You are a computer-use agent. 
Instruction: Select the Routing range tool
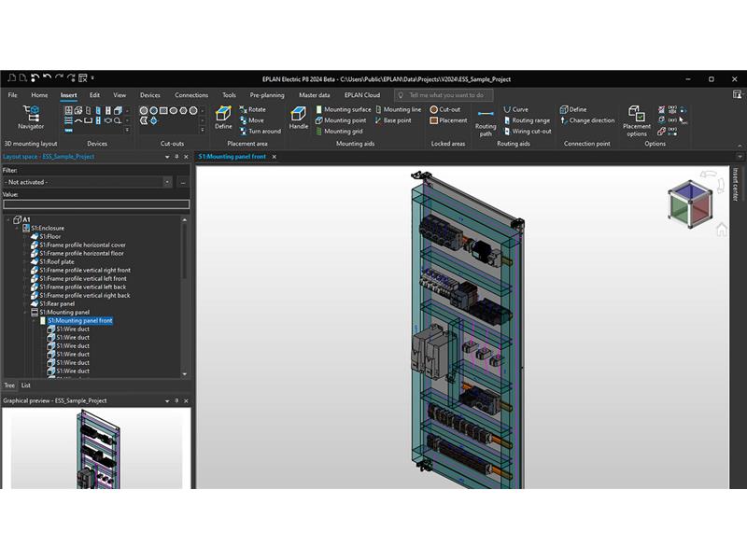[527, 120]
